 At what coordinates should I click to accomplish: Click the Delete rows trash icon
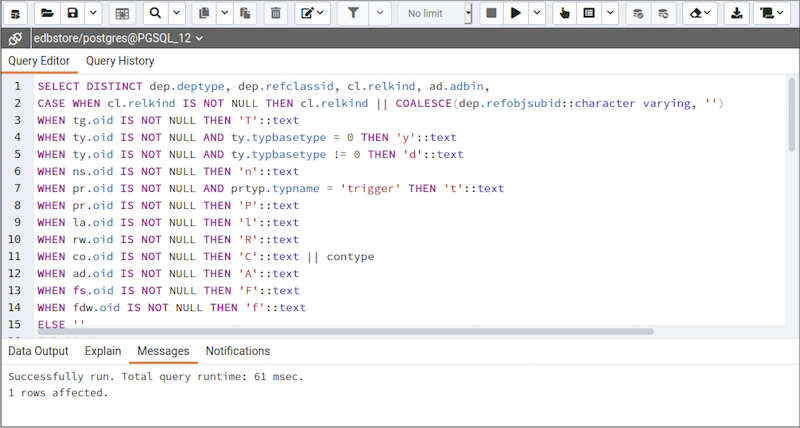point(276,14)
